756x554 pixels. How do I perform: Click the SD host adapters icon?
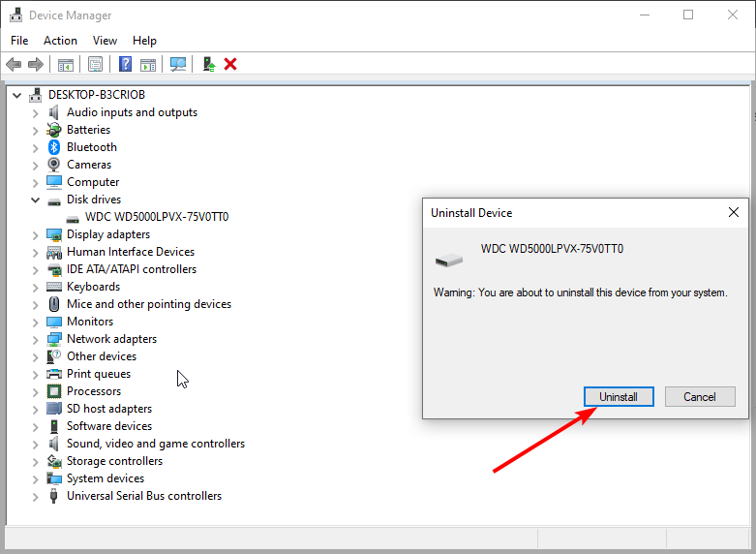pos(54,409)
